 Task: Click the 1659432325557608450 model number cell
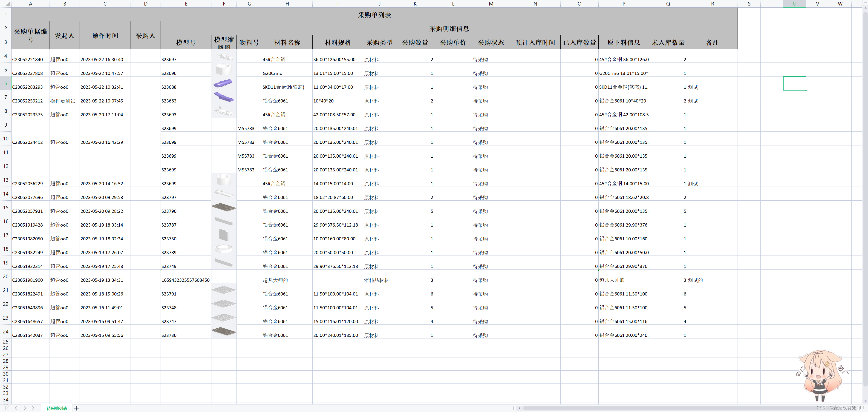pyautogui.click(x=186, y=280)
